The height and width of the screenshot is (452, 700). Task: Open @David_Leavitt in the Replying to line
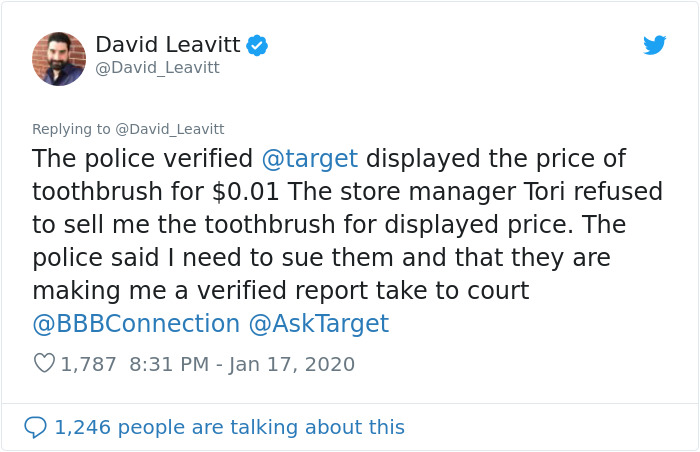click(169, 129)
